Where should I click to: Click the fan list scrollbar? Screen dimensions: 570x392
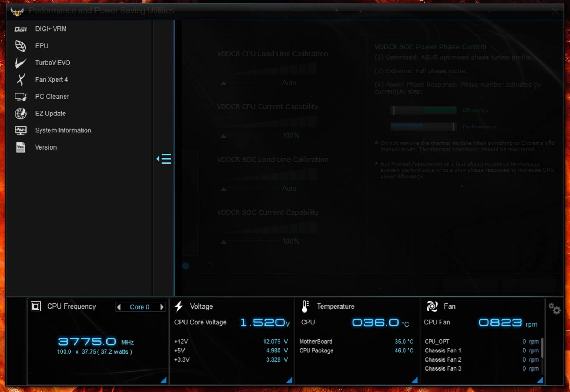[x=542, y=348]
